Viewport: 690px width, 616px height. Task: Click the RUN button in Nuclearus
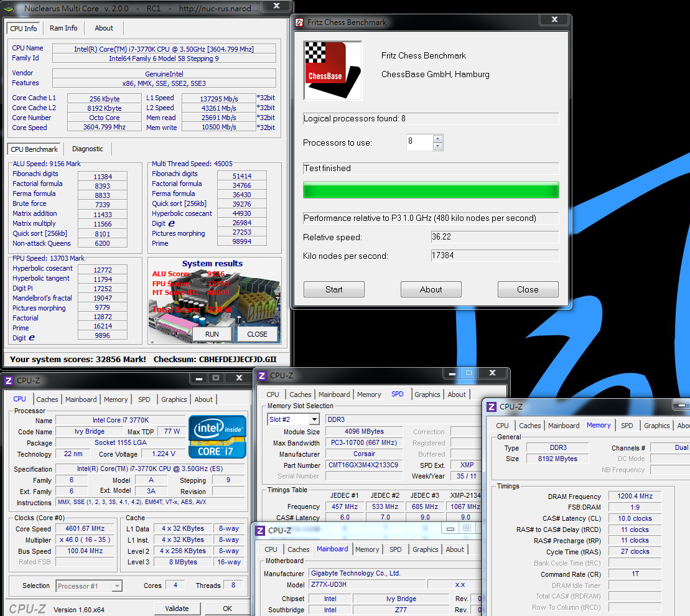click(x=212, y=334)
